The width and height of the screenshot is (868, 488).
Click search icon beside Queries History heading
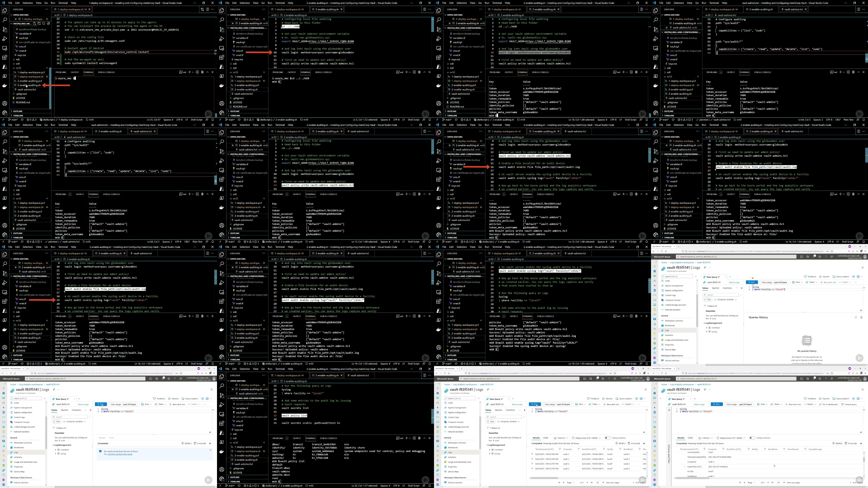856,317
